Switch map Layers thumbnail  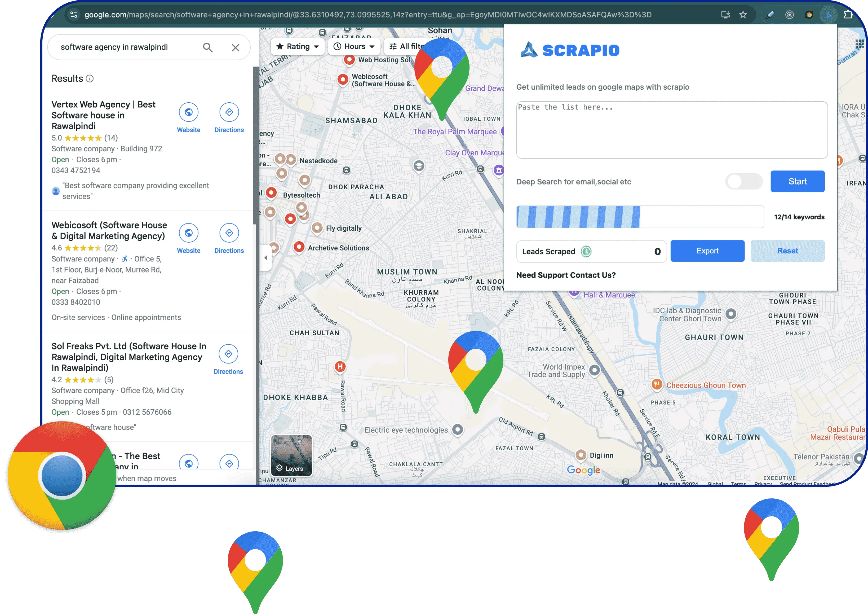(x=291, y=455)
